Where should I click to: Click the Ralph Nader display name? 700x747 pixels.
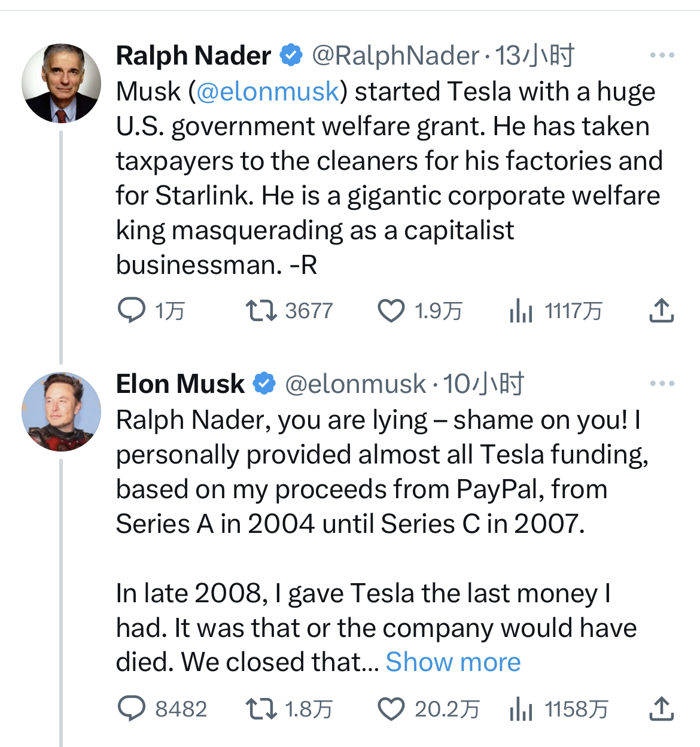tap(193, 56)
